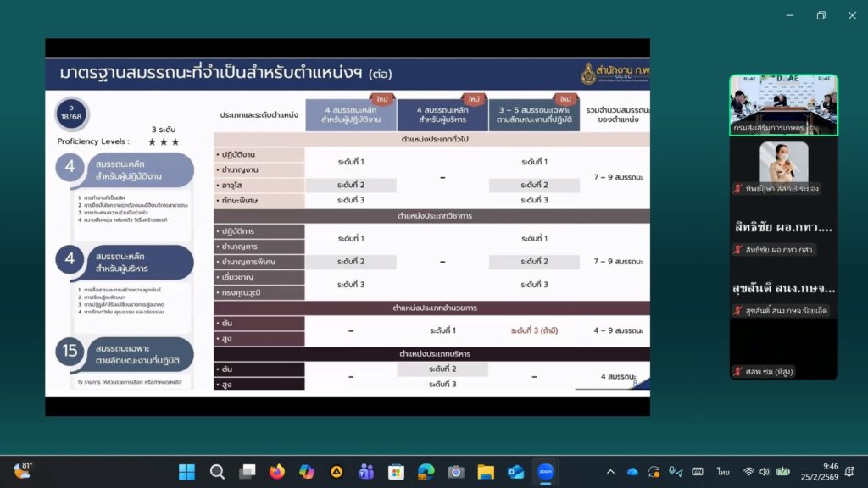Expand the hidden system tray icons chevron
The image size is (868, 488).
(610, 472)
